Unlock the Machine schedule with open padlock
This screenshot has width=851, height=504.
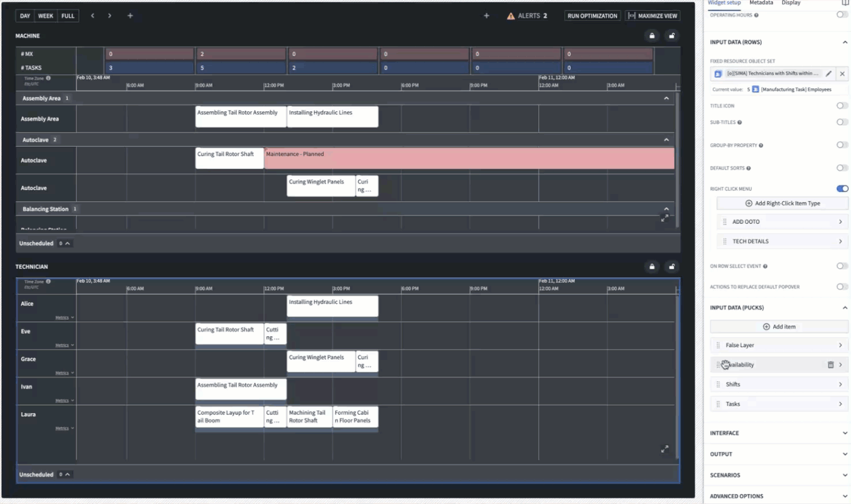point(672,36)
